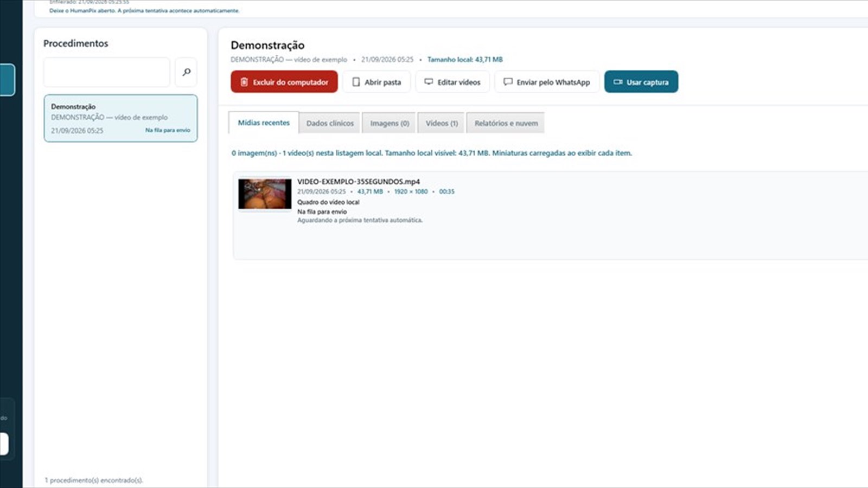868x488 pixels.
Task: Click the 'Na fila para envio' status in procedure card
Action: point(168,130)
